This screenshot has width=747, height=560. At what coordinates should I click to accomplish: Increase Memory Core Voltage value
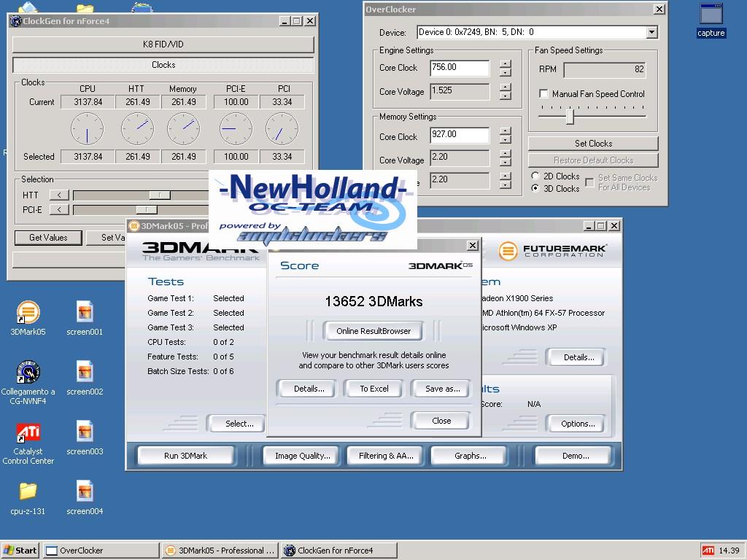506,154
